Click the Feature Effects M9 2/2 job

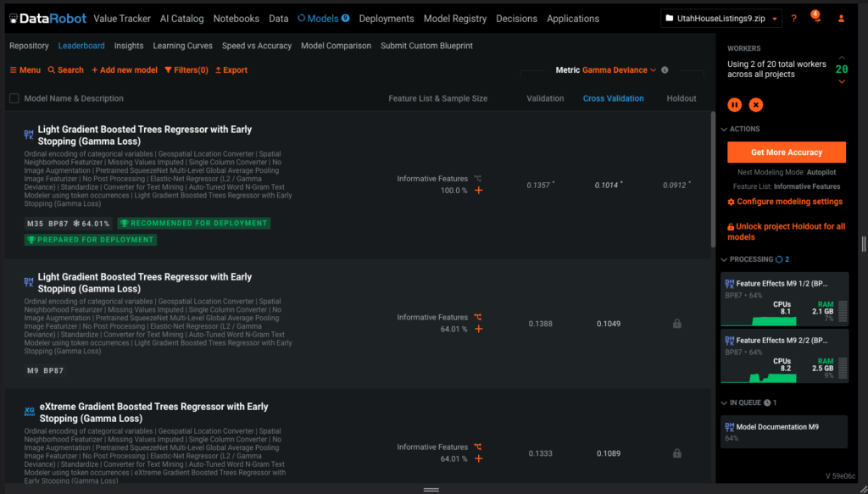point(784,356)
